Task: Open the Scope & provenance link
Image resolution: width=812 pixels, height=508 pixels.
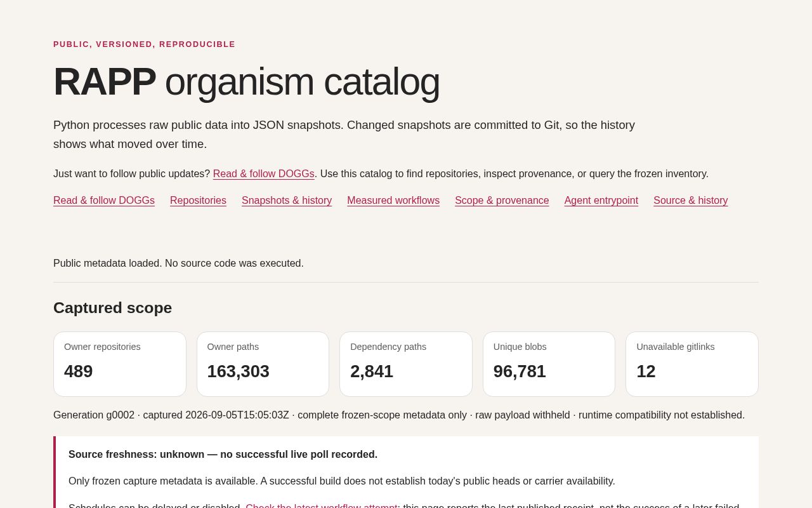Action: coord(502,201)
